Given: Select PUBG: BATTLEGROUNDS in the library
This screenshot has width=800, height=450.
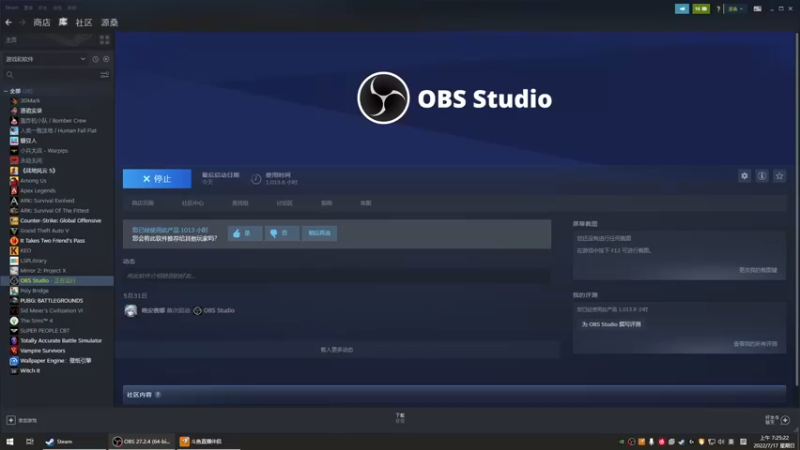Looking at the screenshot, I should [51, 301].
